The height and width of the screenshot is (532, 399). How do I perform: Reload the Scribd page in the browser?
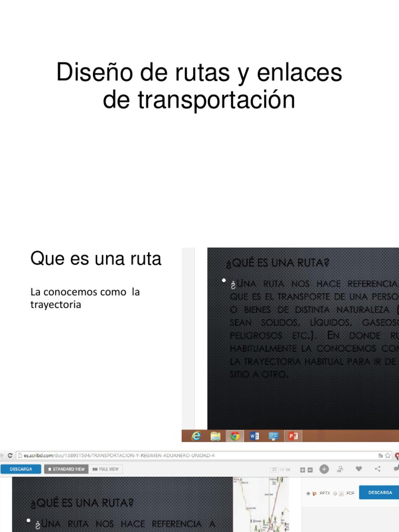[x=9, y=455]
